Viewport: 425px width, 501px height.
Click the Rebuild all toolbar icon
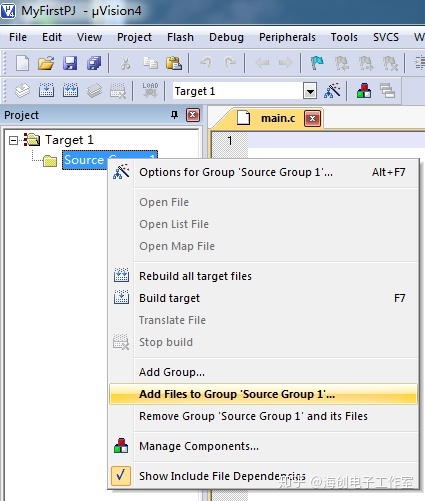tap(70, 90)
